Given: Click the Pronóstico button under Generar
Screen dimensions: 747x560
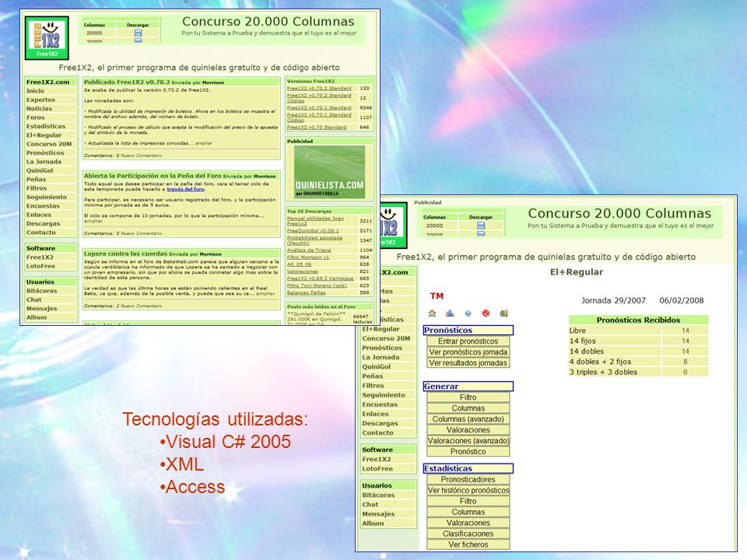Looking at the screenshot, I should pos(468,451).
